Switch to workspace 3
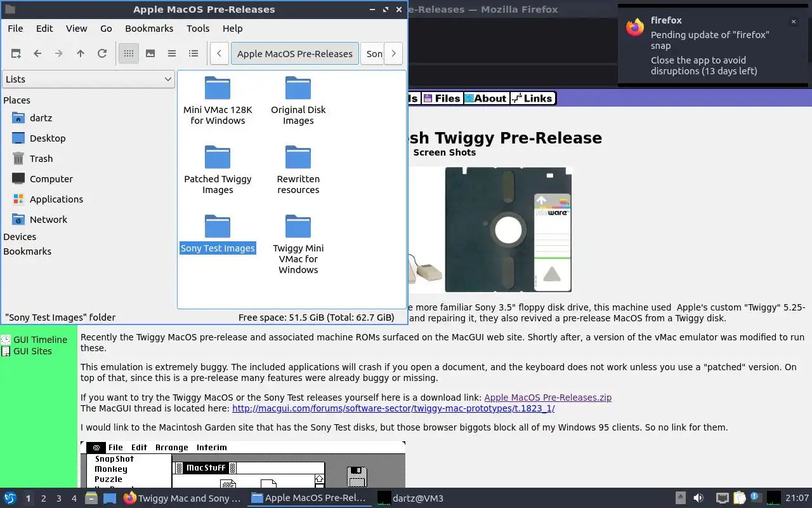812x508 pixels. click(x=58, y=498)
